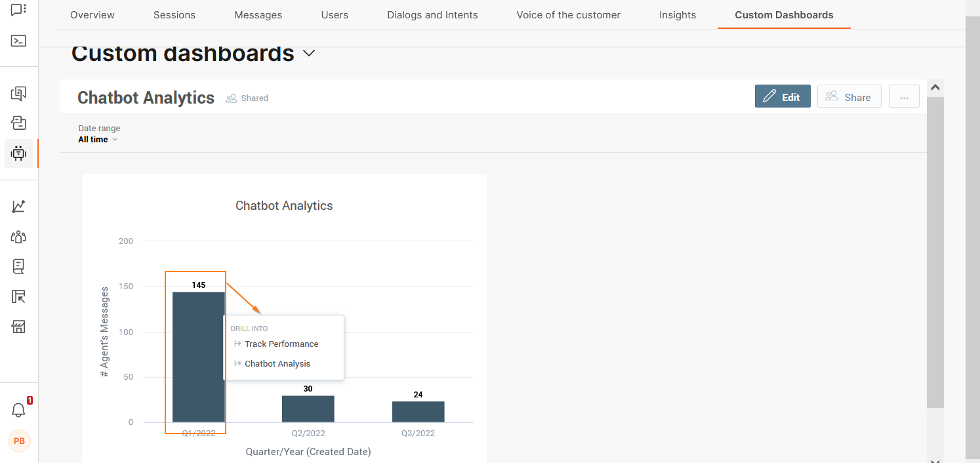Open the PB user avatar menu
This screenshot has height=463, width=980.
pos(19,441)
